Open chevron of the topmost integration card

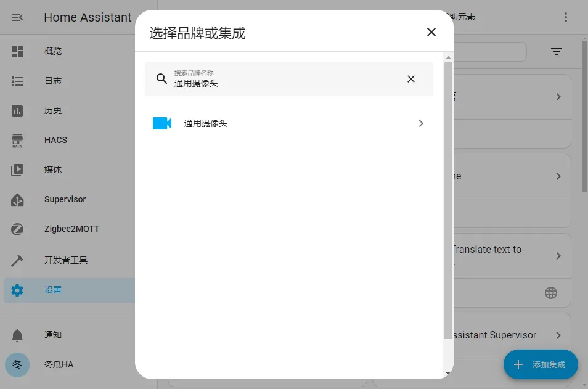coord(558,97)
